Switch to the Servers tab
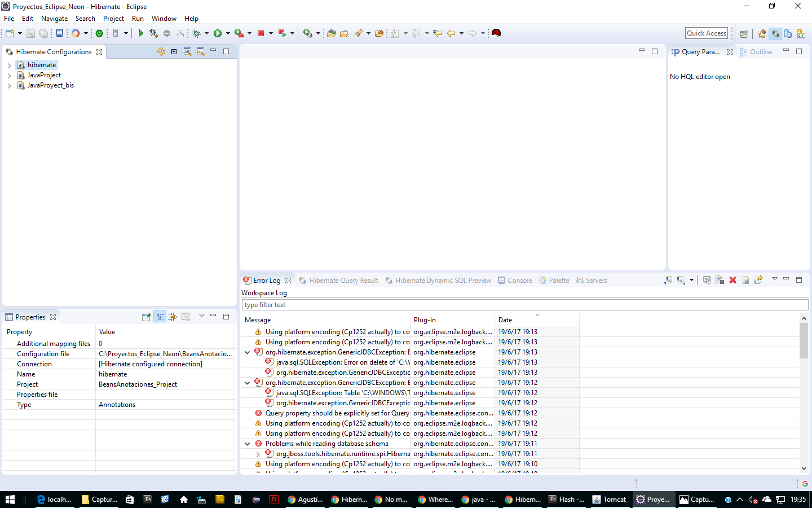The height and width of the screenshot is (508, 812). pos(591,281)
